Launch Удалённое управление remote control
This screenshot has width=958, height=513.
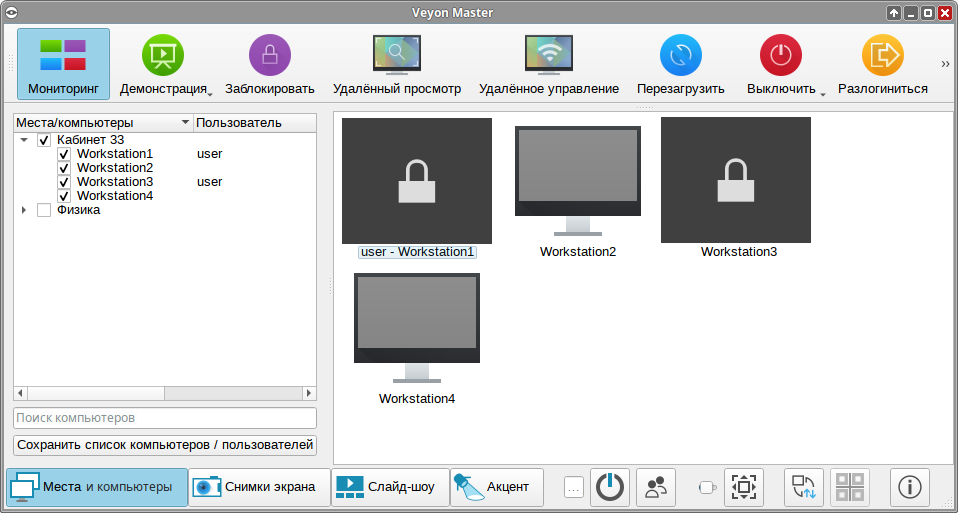click(549, 64)
